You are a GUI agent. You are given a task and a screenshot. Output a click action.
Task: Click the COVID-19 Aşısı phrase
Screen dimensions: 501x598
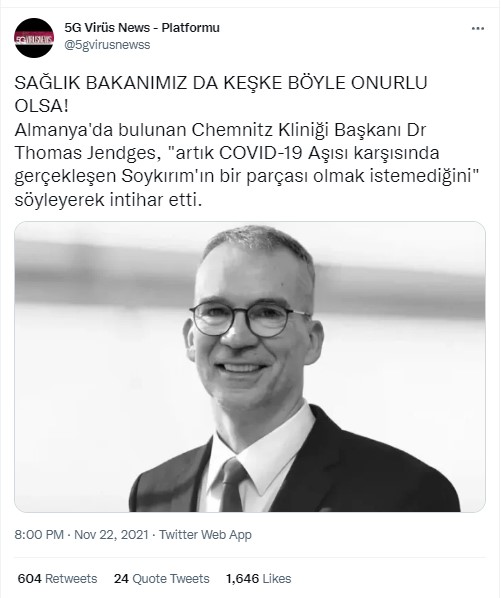[285, 153]
